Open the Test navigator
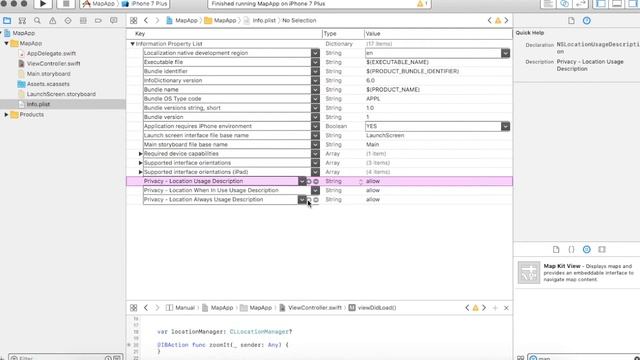Viewport: 640px width, 360px height. (68, 20)
